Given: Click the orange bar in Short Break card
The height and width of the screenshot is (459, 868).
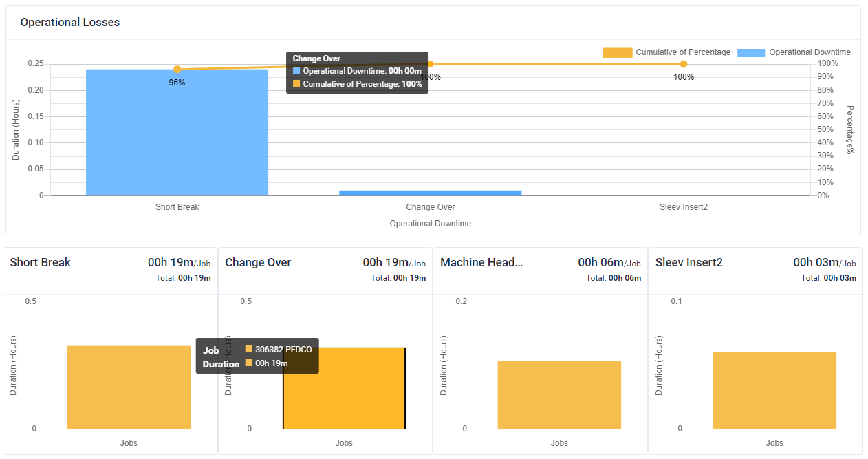Looking at the screenshot, I should pyautogui.click(x=129, y=387).
